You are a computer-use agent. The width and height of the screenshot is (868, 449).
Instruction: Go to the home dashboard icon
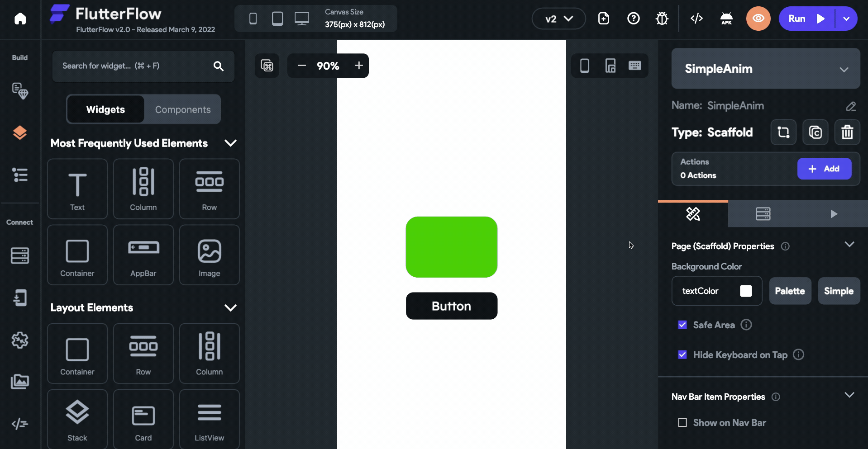[x=20, y=19]
